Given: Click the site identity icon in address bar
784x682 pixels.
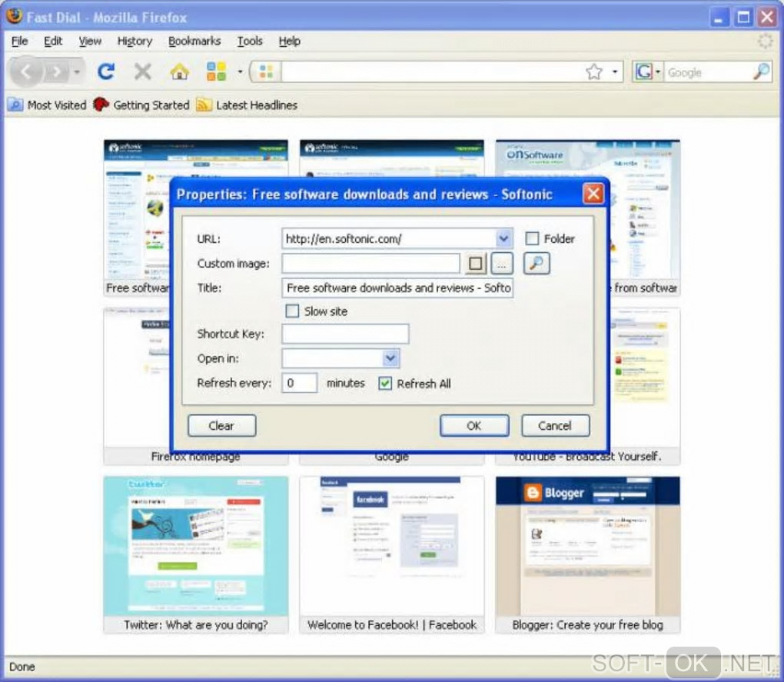Looking at the screenshot, I should pos(266,72).
